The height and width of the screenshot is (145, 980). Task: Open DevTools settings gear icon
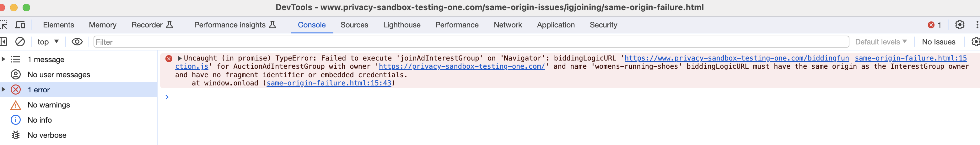[x=960, y=25]
